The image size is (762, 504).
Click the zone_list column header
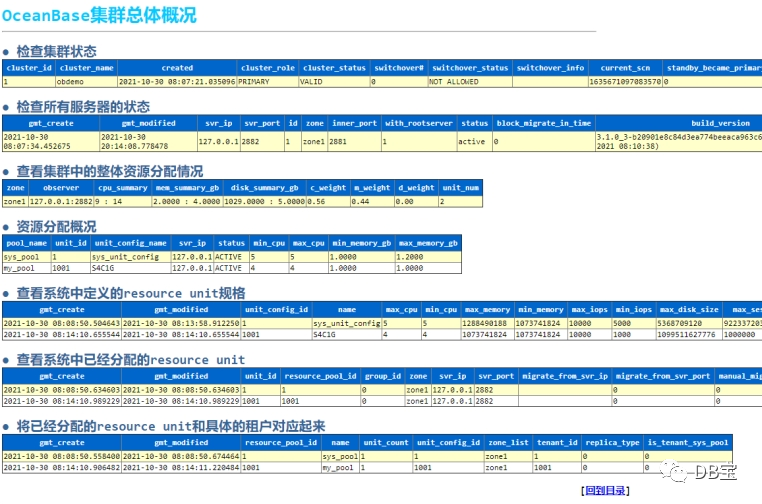click(508, 443)
